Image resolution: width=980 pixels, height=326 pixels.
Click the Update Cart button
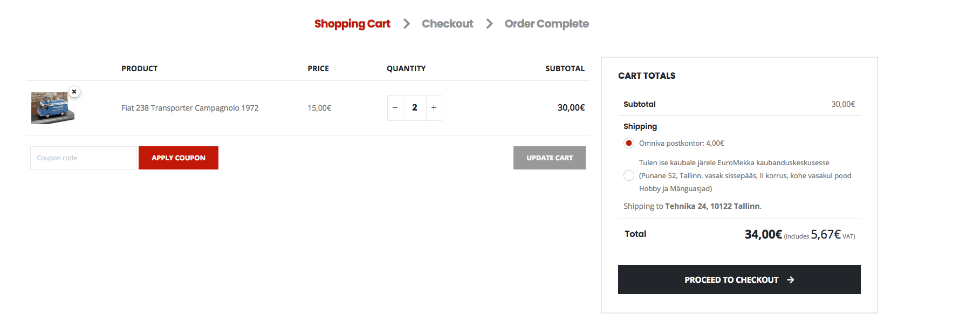pyautogui.click(x=550, y=158)
